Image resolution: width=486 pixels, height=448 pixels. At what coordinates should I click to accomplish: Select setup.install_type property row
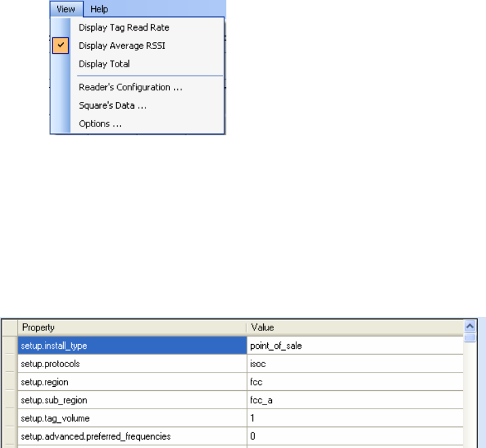click(x=132, y=345)
